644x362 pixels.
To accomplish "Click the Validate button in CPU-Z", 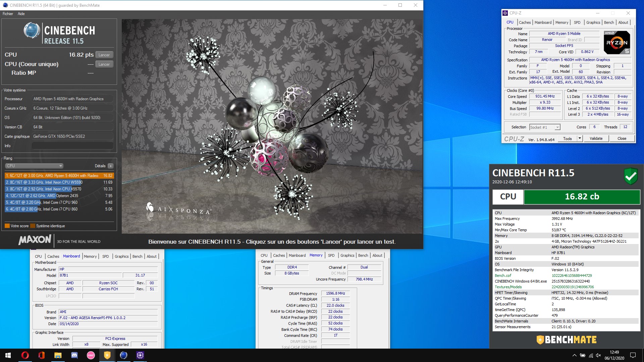I will [x=596, y=138].
